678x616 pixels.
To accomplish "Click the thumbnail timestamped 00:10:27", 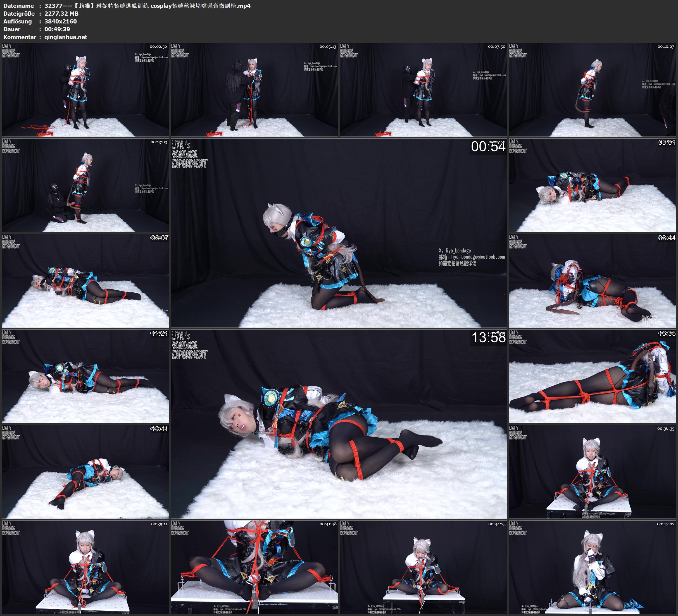I will [593, 89].
